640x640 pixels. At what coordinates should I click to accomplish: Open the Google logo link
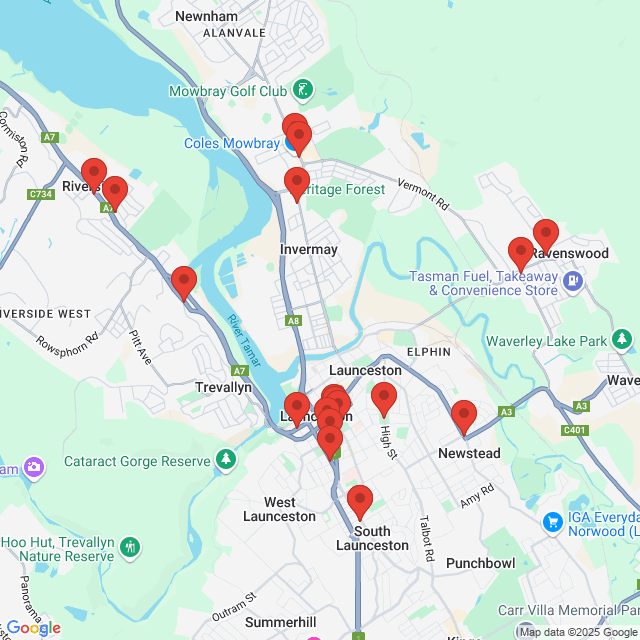click(x=34, y=628)
